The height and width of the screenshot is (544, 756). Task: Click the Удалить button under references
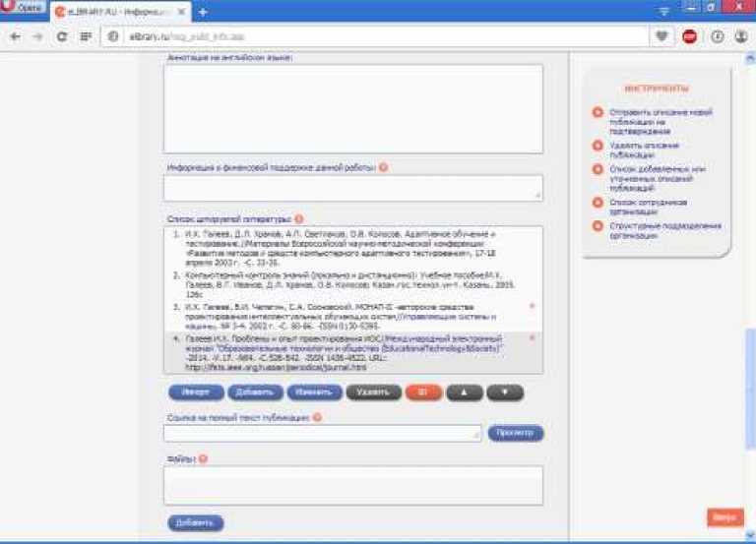point(374,393)
